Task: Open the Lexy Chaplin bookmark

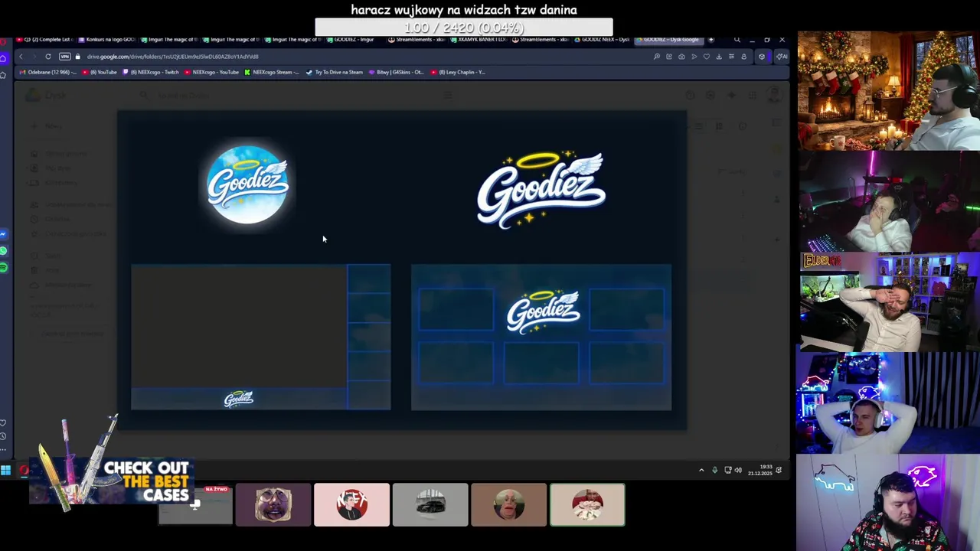Action: tap(458, 72)
